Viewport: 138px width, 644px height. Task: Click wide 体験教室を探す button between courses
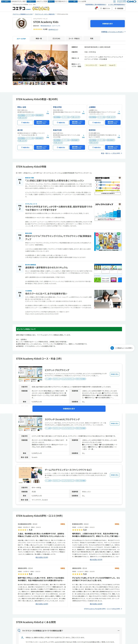coord(69,409)
